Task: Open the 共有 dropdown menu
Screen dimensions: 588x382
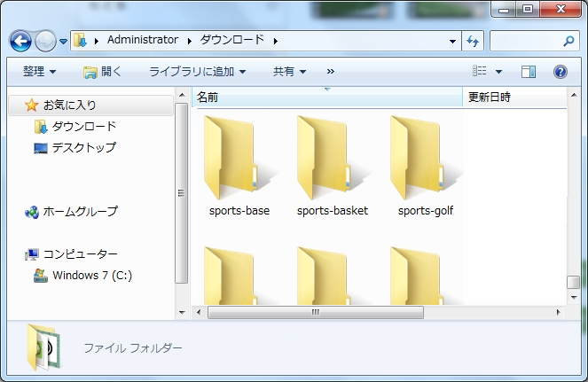Action: [x=289, y=72]
